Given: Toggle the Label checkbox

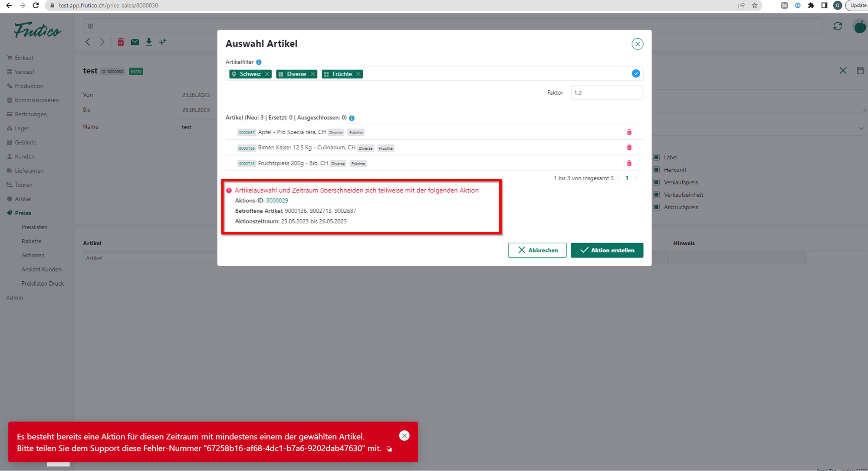Looking at the screenshot, I should [x=657, y=157].
